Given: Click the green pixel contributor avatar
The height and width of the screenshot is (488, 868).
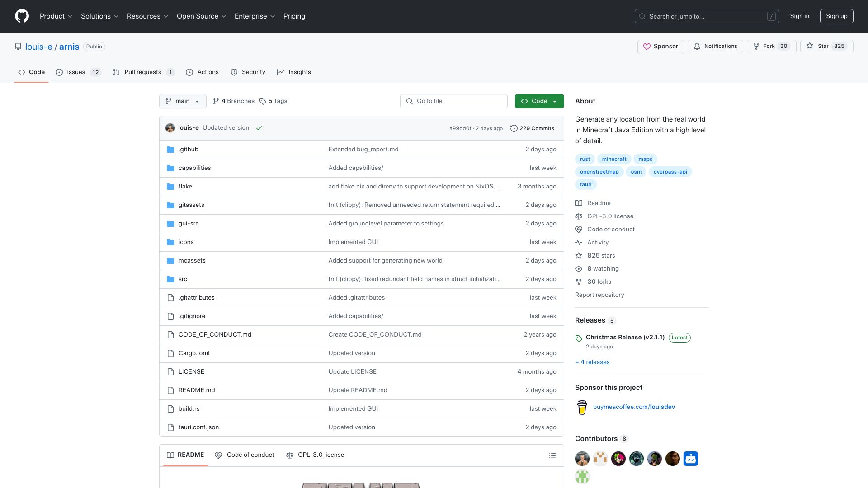Looking at the screenshot, I should click(582, 477).
